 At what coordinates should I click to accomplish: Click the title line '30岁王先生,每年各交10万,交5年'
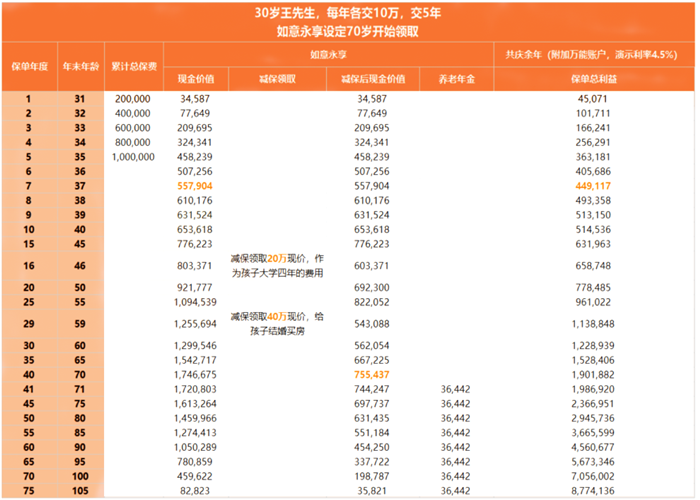tap(347, 13)
